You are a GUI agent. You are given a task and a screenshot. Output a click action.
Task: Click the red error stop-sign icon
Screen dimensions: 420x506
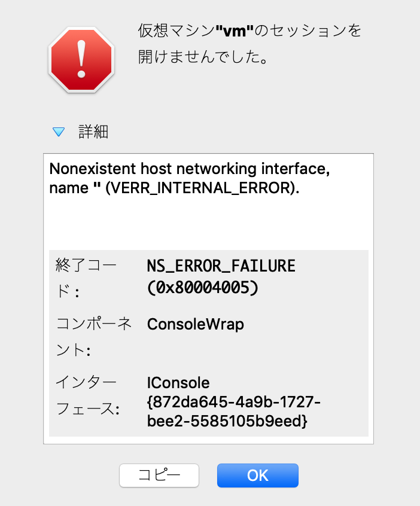point(81,60)
